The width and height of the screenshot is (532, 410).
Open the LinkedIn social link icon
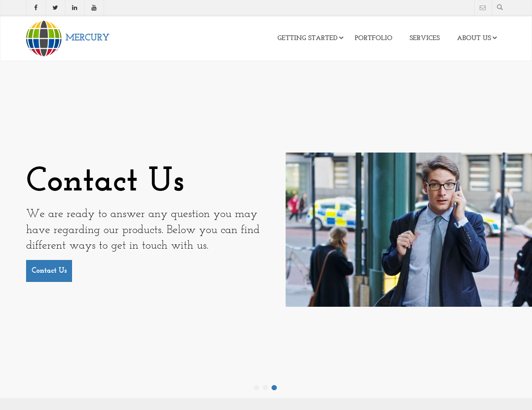tap(75, 8)
